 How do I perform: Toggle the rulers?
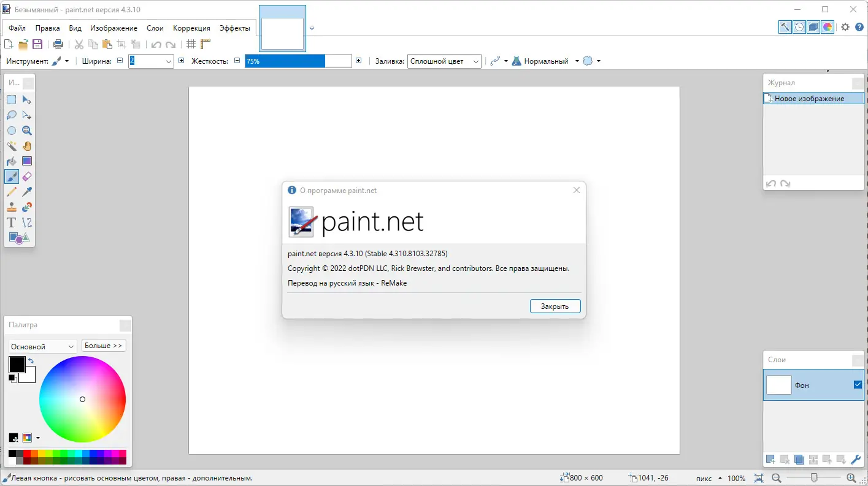[x=205, y=44]
